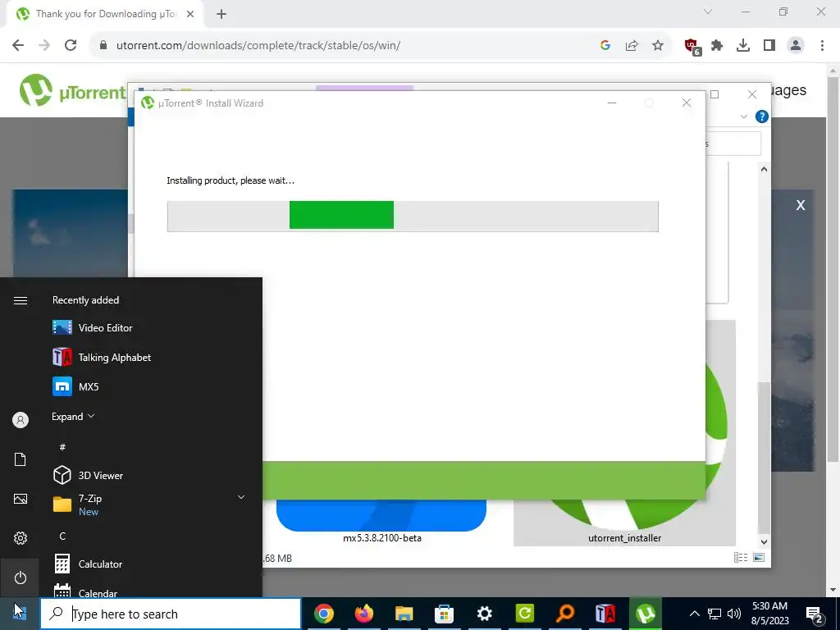Screen dimensions: 840x630
Task: Click the Chrome address bar
Action: (343, 46)
